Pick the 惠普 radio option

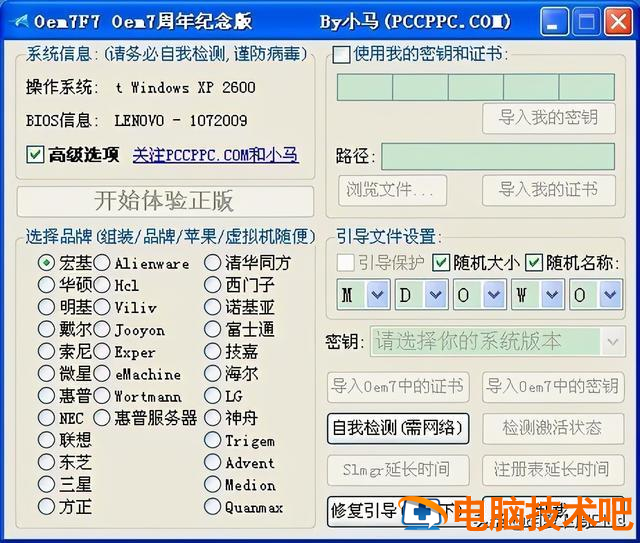click(x=47, y=395)
